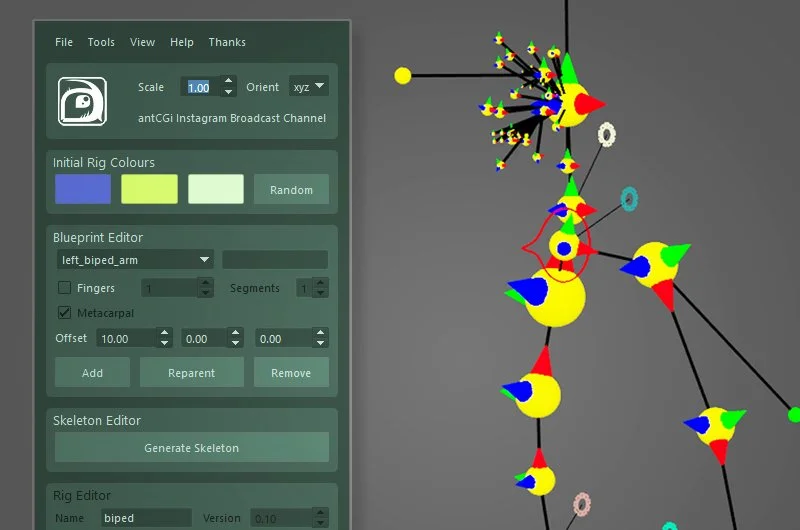Decrease the Fingers count stepper

[205, 293]
